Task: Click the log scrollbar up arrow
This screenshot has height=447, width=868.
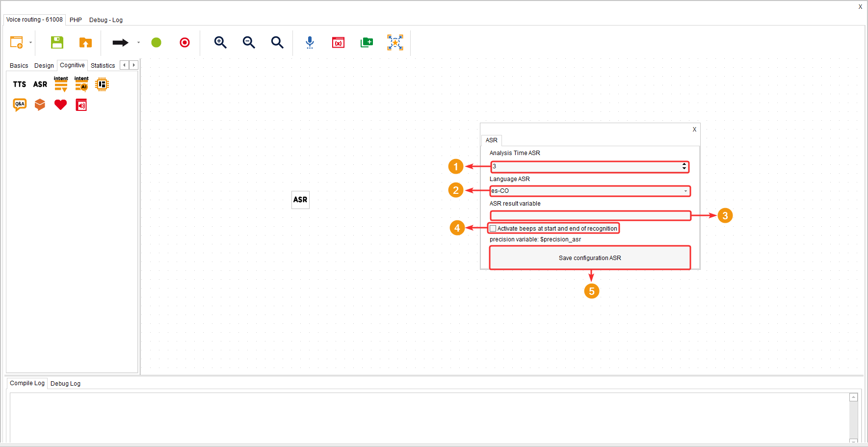Action: [854, 397]
